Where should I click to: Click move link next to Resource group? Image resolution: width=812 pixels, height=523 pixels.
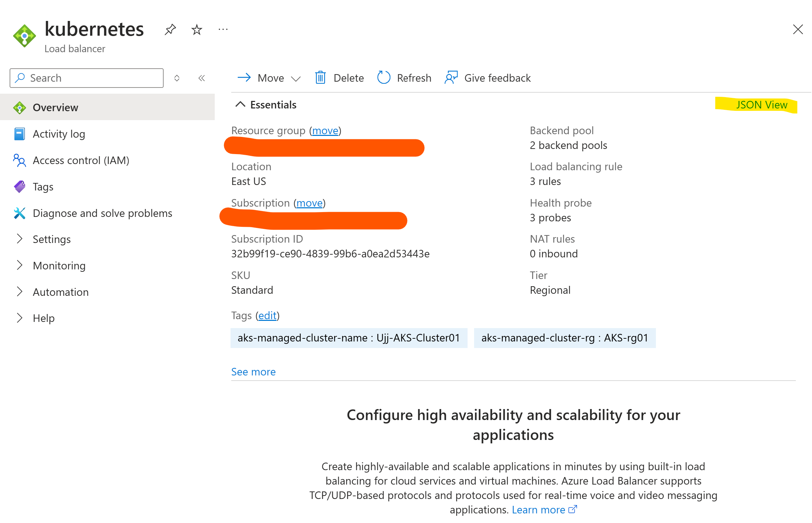(x=325, y=131)
